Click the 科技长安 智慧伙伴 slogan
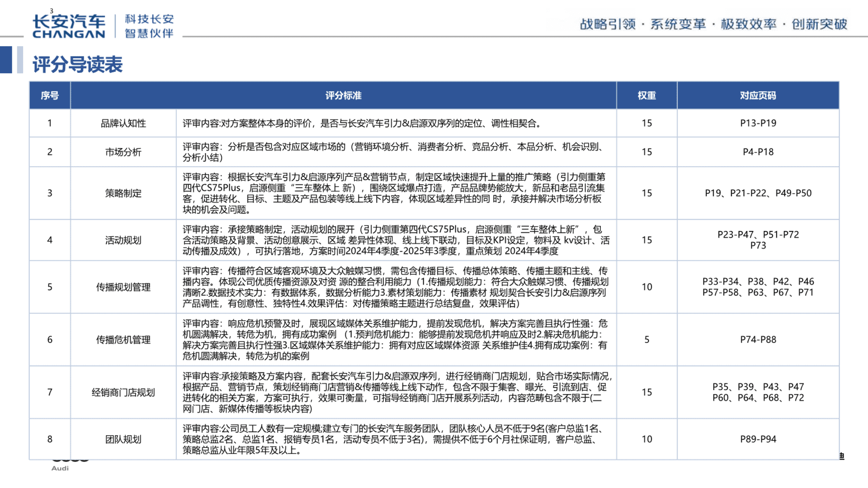 pyautogui.click(x=149, y=26)
